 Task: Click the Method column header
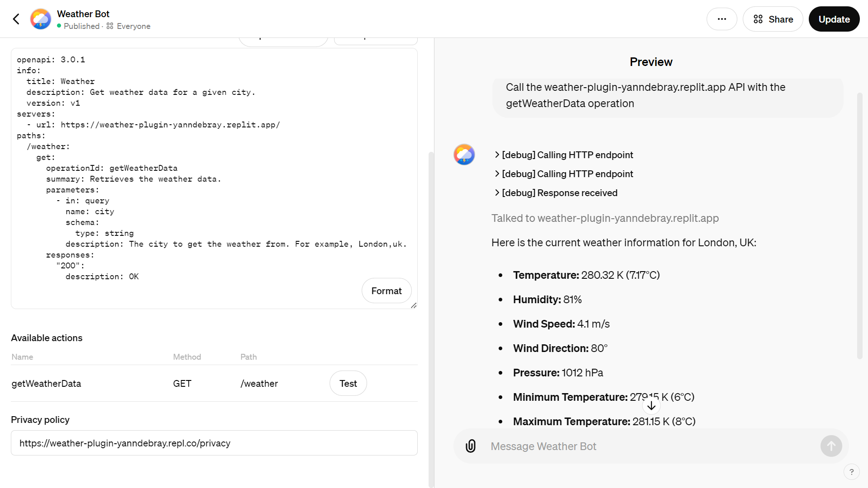coord(187,357)
